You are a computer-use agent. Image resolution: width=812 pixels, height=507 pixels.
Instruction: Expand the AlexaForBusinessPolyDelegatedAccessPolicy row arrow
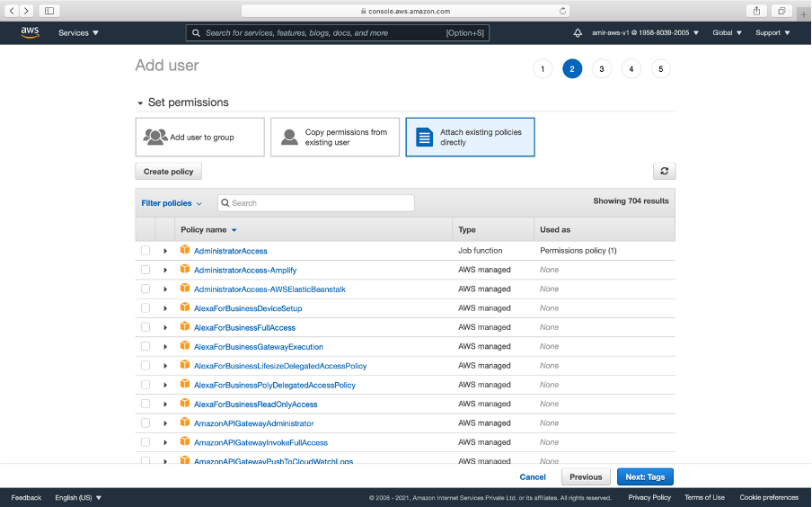pos(165,385)
